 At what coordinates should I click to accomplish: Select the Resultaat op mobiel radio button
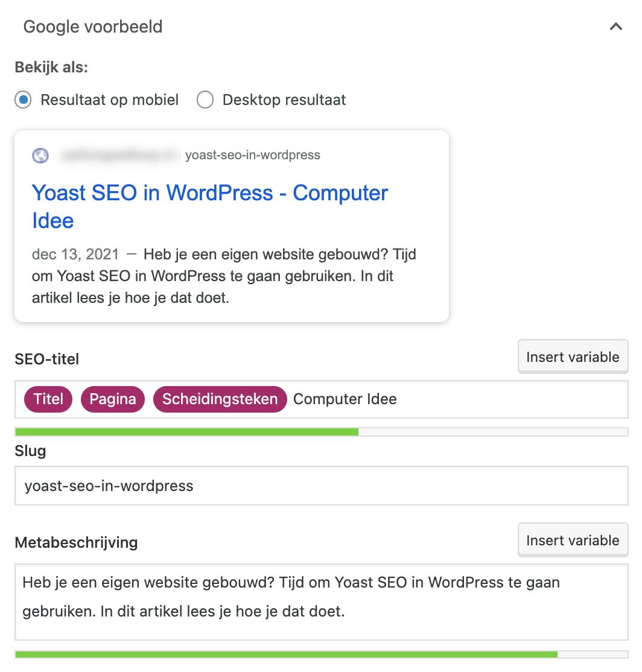tap(24, 100)
